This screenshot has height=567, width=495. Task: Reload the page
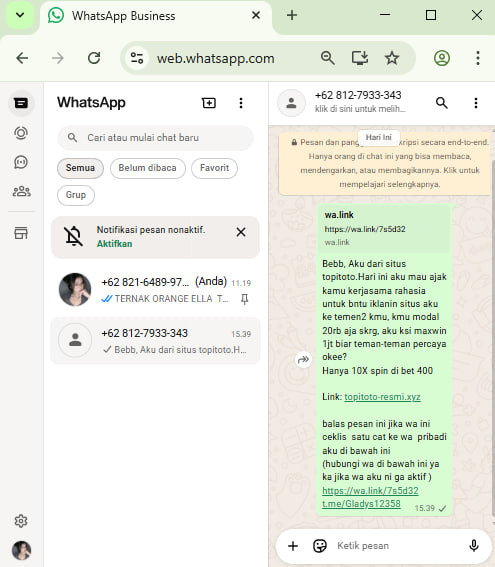pyautogui.click(x=94, y=58)
